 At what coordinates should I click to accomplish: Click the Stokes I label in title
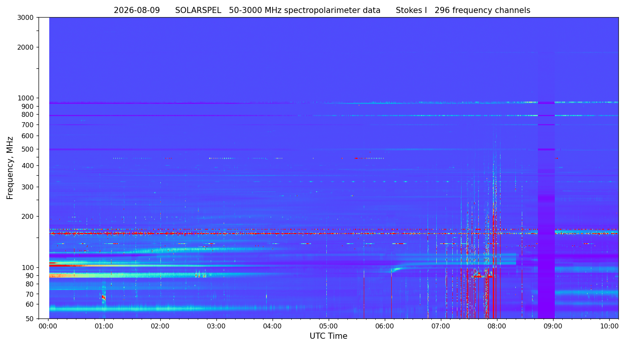[x=411, y=10]
